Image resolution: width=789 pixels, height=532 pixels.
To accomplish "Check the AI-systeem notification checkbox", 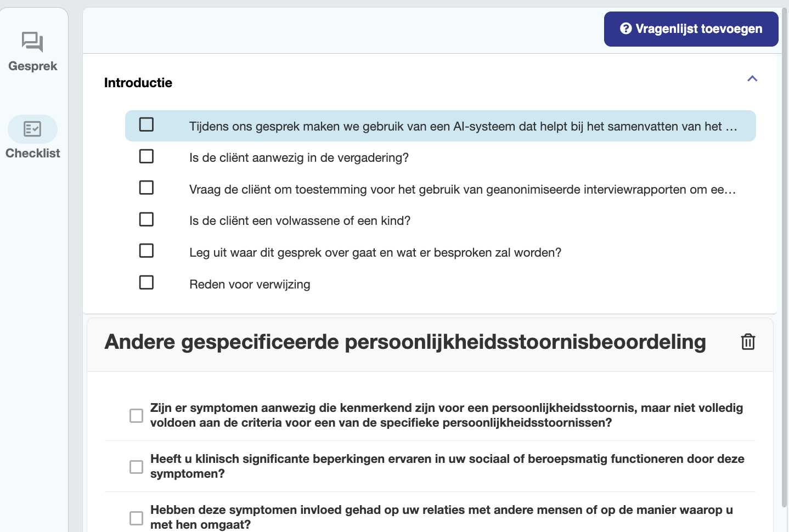I will 146,124.
